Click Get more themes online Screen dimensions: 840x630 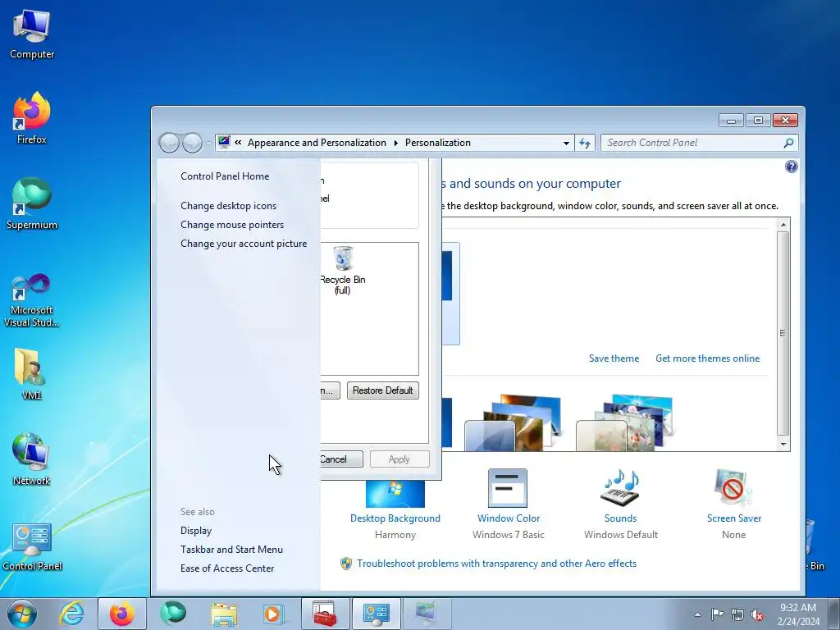click(x=707, y=358)
